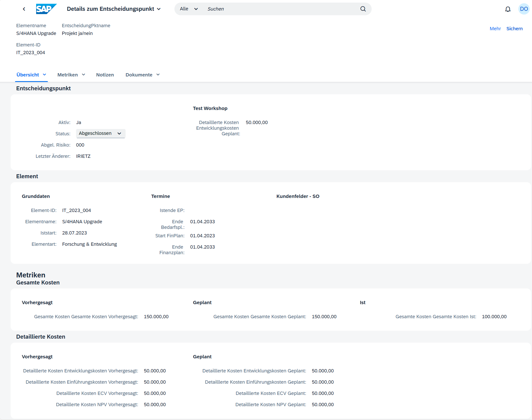
Task: Click Entwicklungskosten Vorhergesagt value 50.000,00
Action: (x=155, y=371)
